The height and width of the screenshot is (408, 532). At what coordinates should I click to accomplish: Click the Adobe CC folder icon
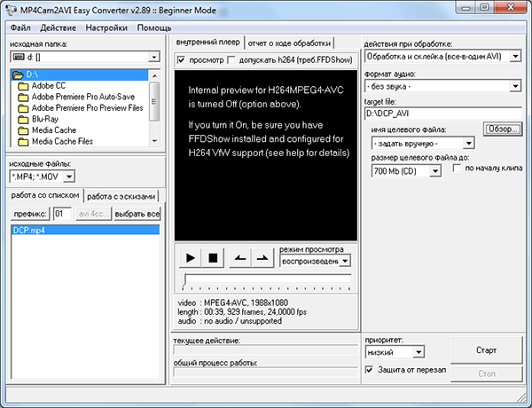23,86
